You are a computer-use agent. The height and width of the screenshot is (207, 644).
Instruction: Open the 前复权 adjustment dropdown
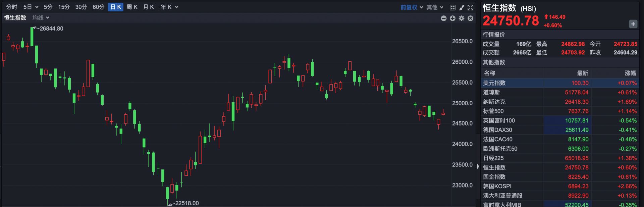[x=412, y=7]
